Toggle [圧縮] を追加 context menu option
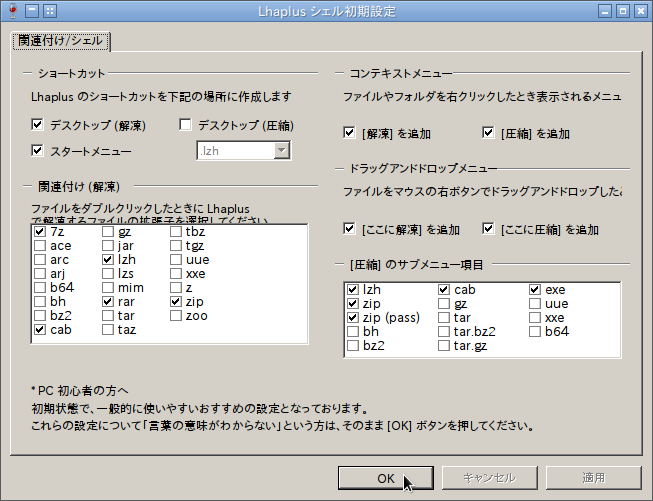 488,133
